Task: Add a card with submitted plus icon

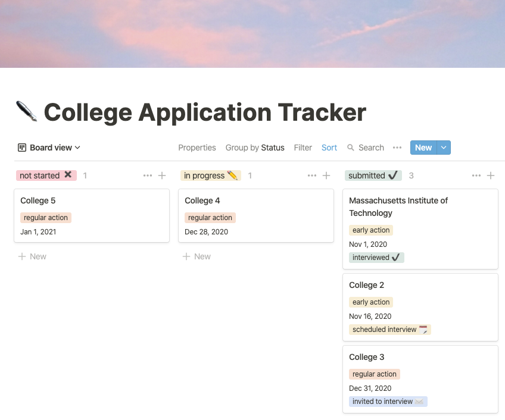Action: pos(491,175)
